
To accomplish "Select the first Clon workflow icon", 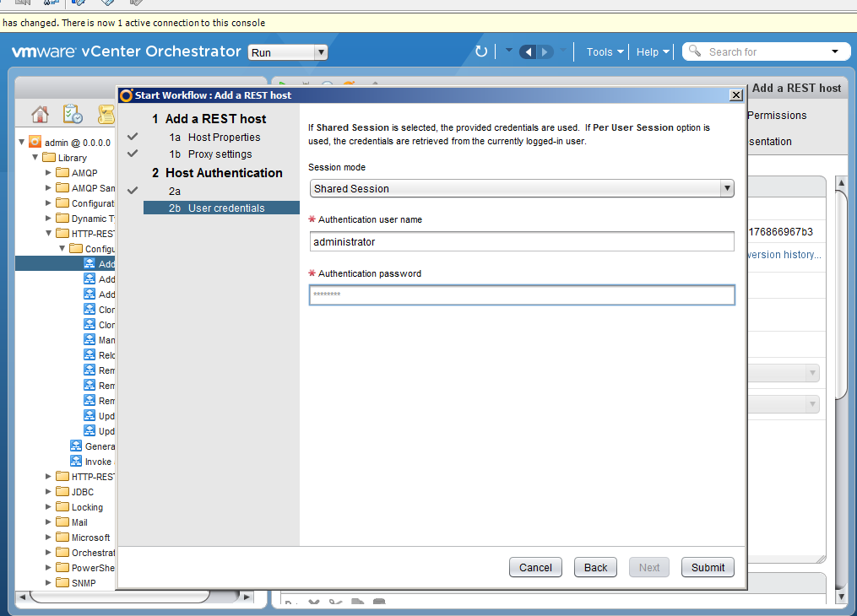I will pos(89,309).
